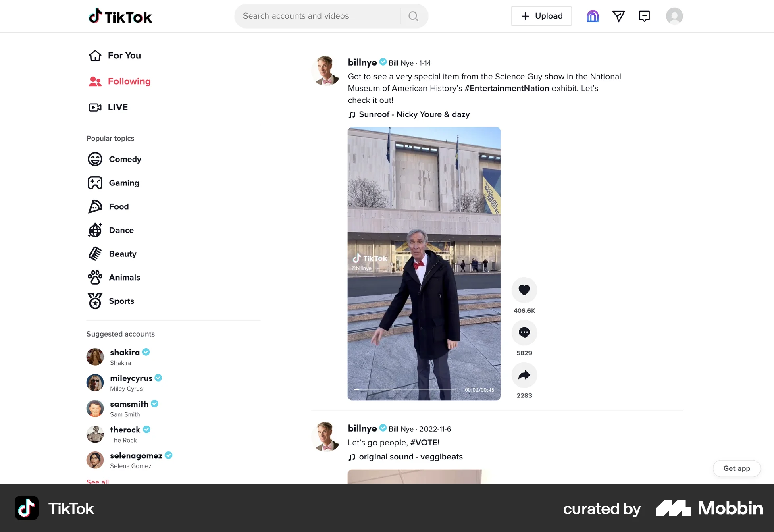Switch to the For You feed
The image size is (774, 532).
coord(124,56)
